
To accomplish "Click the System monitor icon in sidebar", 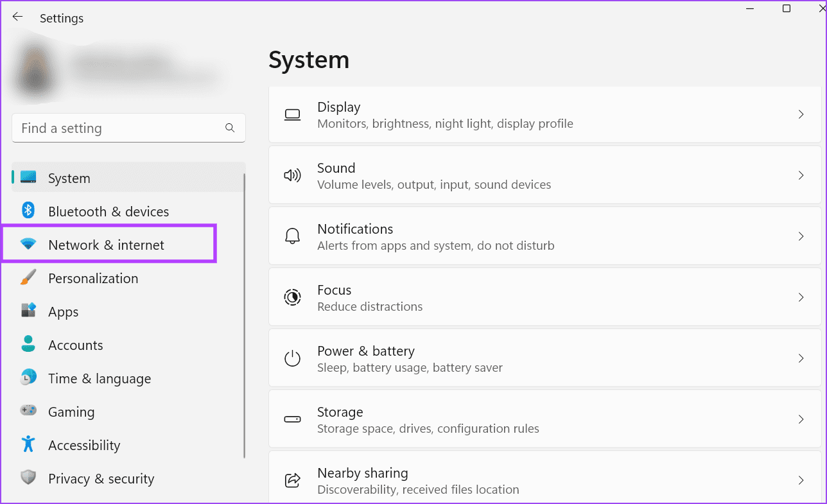I will [x=28, y=177].
